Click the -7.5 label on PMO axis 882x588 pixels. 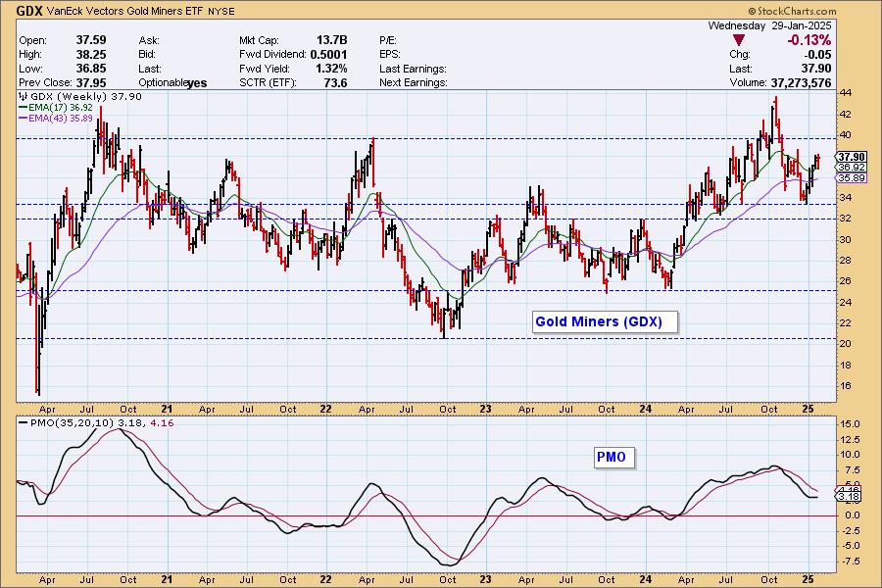(x=849, y=562)
